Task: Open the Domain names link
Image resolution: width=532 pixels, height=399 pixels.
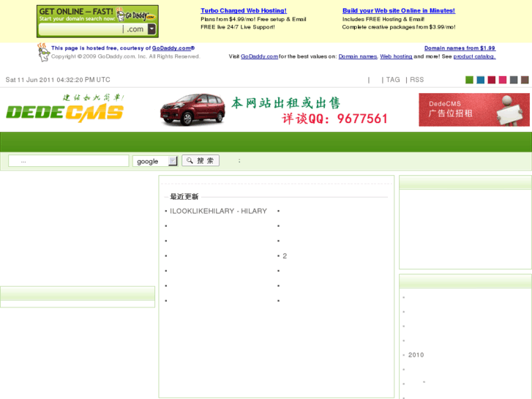Action: tap(358, 56)
